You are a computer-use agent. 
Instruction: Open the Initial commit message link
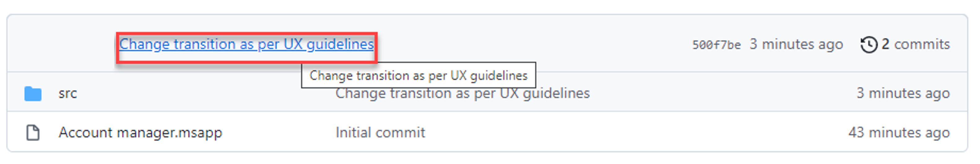380,133
